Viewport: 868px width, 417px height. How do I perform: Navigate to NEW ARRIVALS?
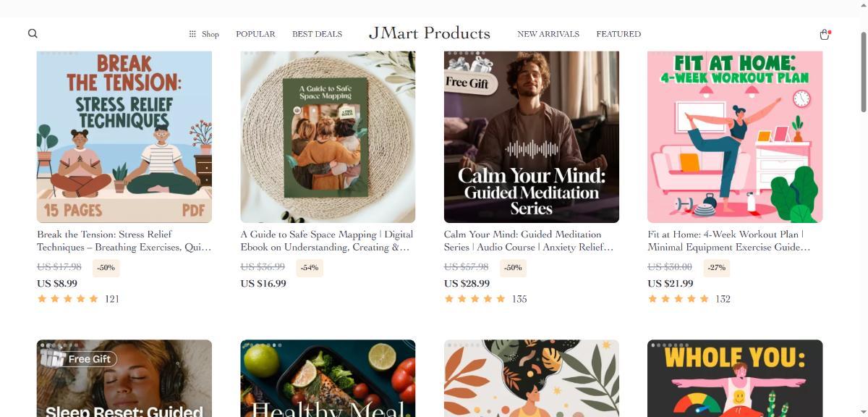pos(548,34)
